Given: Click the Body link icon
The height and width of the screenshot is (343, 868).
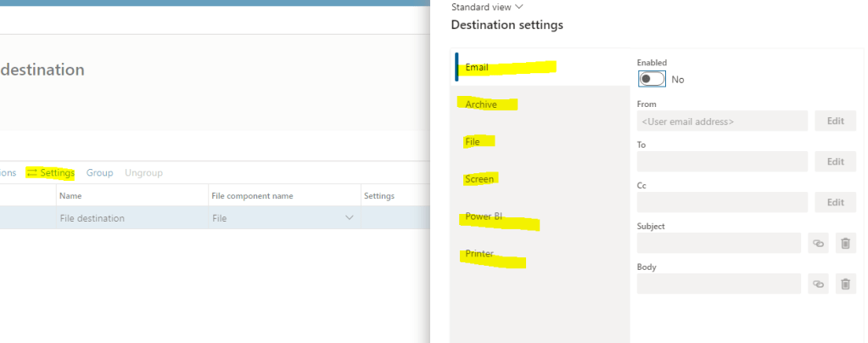Looking at the screenshot, I should click(818, 284).
